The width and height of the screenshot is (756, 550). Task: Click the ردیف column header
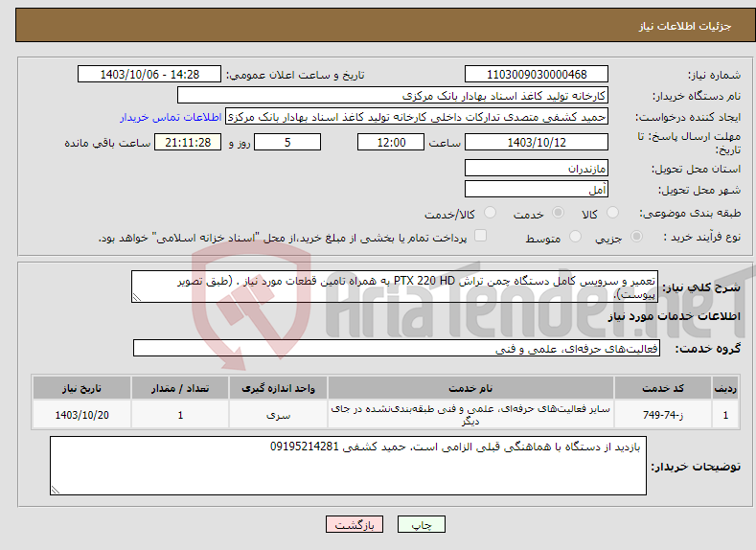click(x=725, y=388)
